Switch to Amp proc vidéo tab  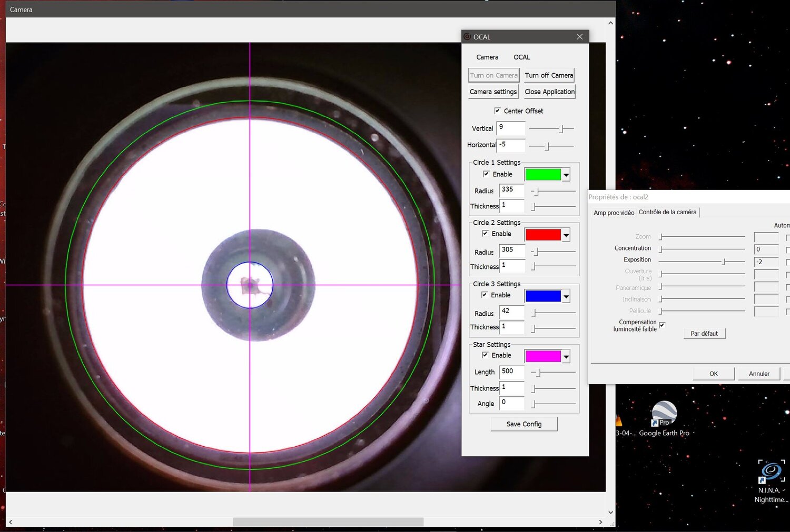tap(614, 213)
